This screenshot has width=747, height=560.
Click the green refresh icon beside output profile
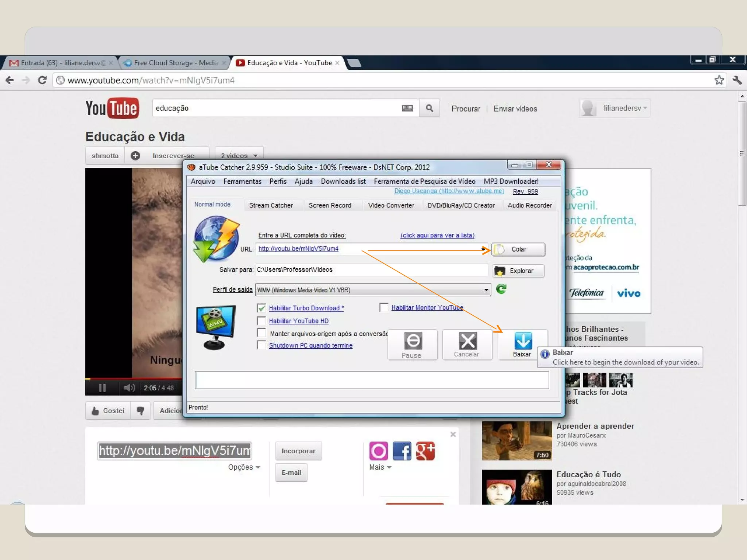[x=501, y=289]
